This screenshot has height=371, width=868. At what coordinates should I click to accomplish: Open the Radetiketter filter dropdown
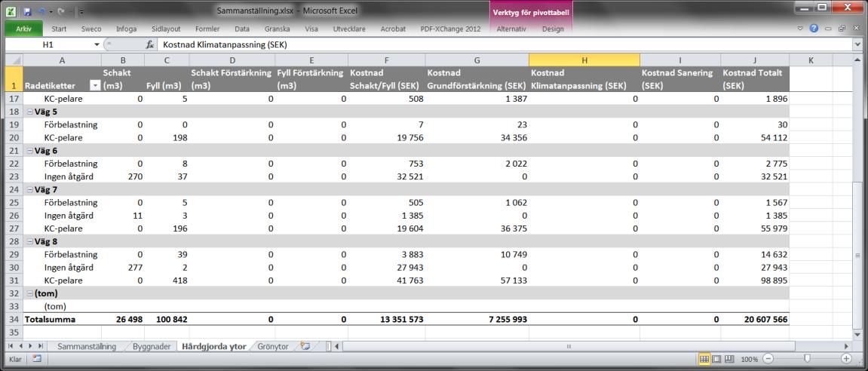click(95, 86)
